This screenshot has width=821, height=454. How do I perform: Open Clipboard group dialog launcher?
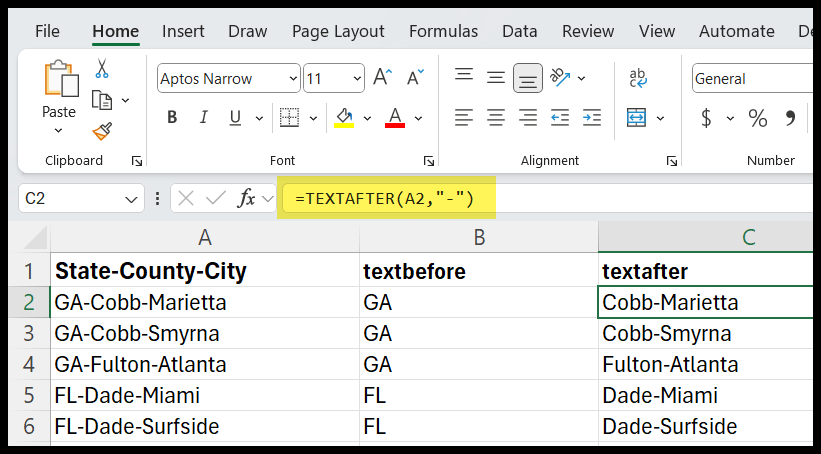click(137, 161)
